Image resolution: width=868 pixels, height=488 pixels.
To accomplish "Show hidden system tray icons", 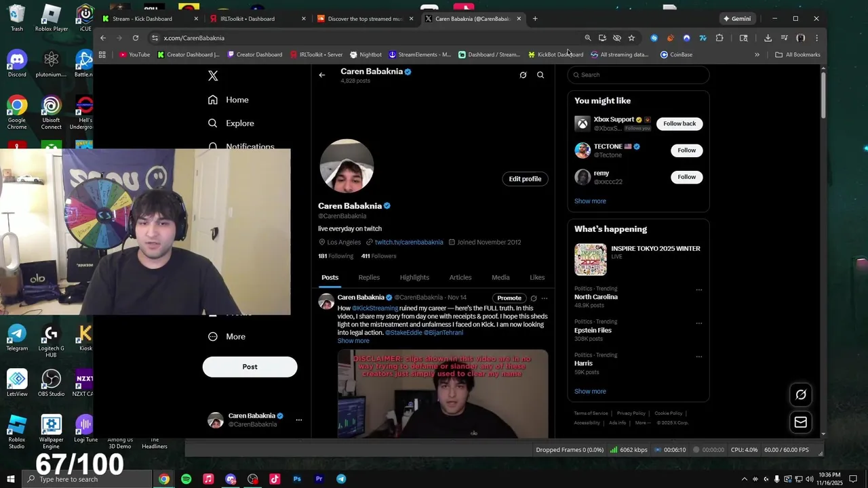I will (744, 479).
